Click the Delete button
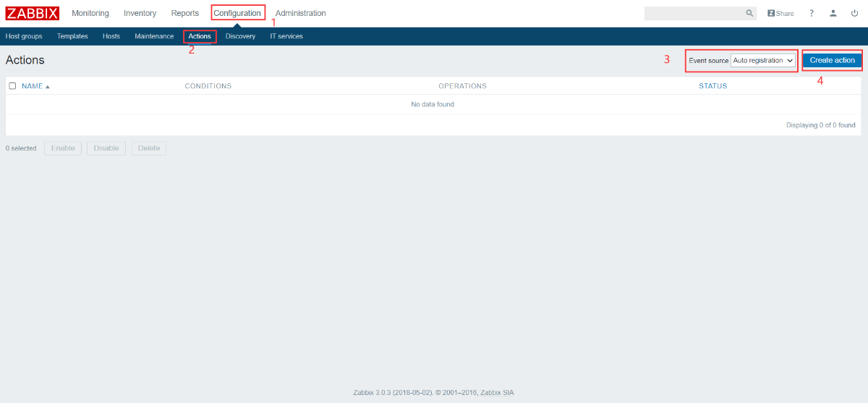This screenshot has height=403, width=868. pyautogui.click(x=149, y=148)
